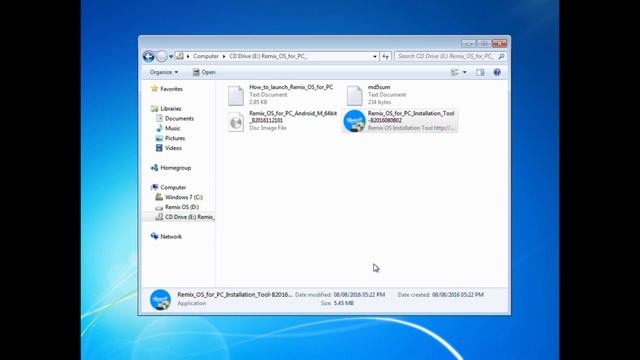Click the Homegroup icon
Image resolution: width=640 pixels, height=360 pixels.
tap(154, 168)
